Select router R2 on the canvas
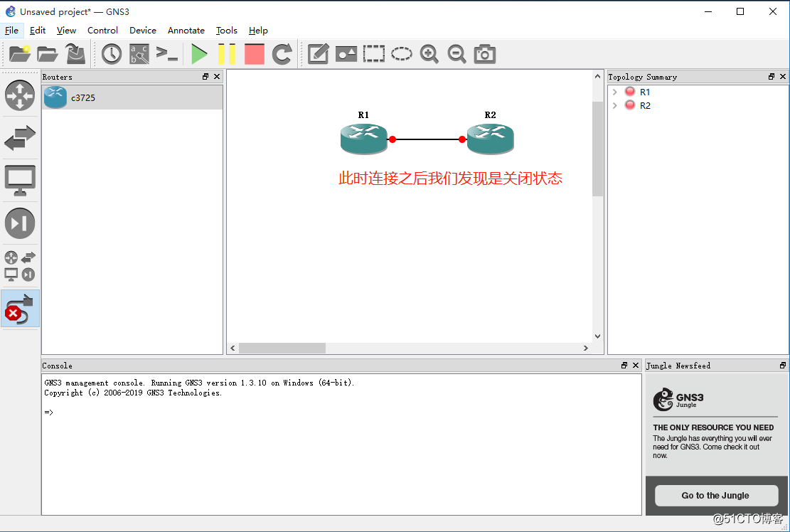The width and height of the screenshot is (790, 532). point(490,139)
